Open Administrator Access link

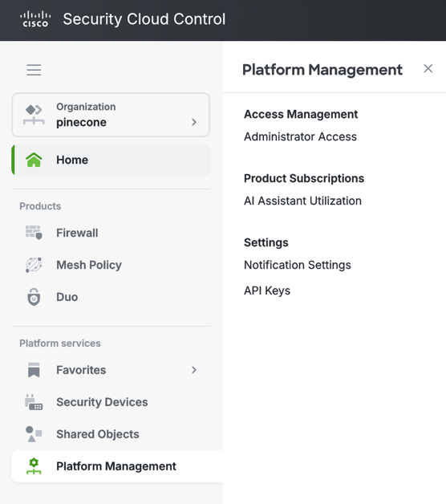click(300, 136)
